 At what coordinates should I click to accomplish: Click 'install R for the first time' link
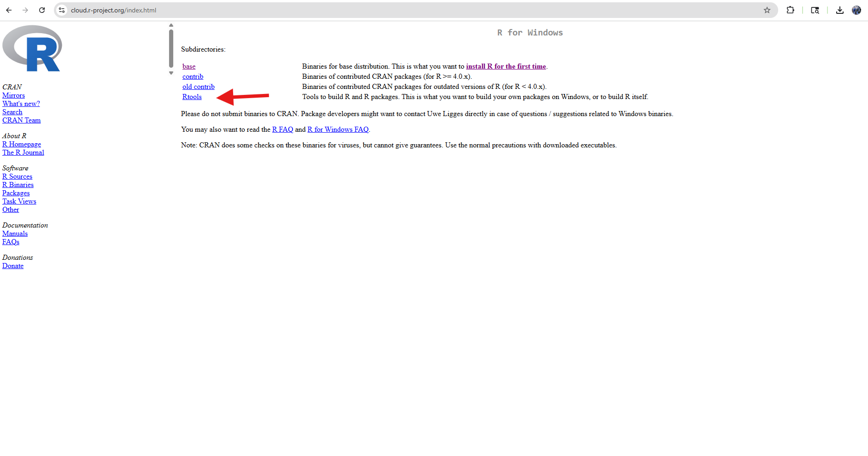pos(506,66)
